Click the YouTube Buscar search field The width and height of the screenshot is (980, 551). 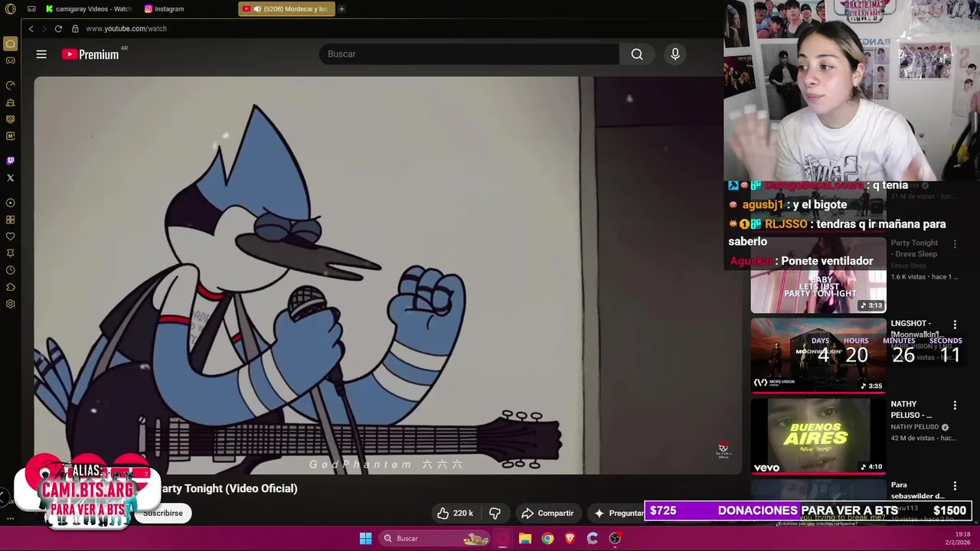[469, 54]
